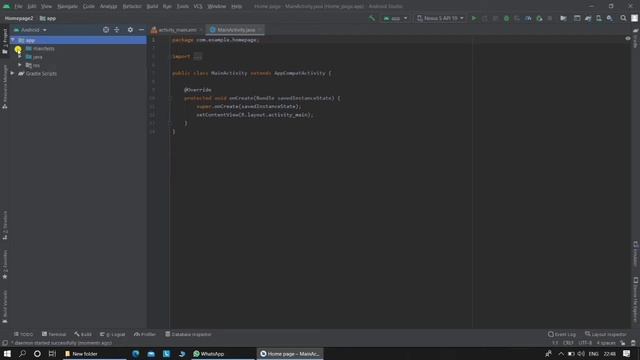Image resolution: width=640 pixels, height=360 pixels.
Task: Open the Resource Manager side tab
Action: click(x=4, y=87)
